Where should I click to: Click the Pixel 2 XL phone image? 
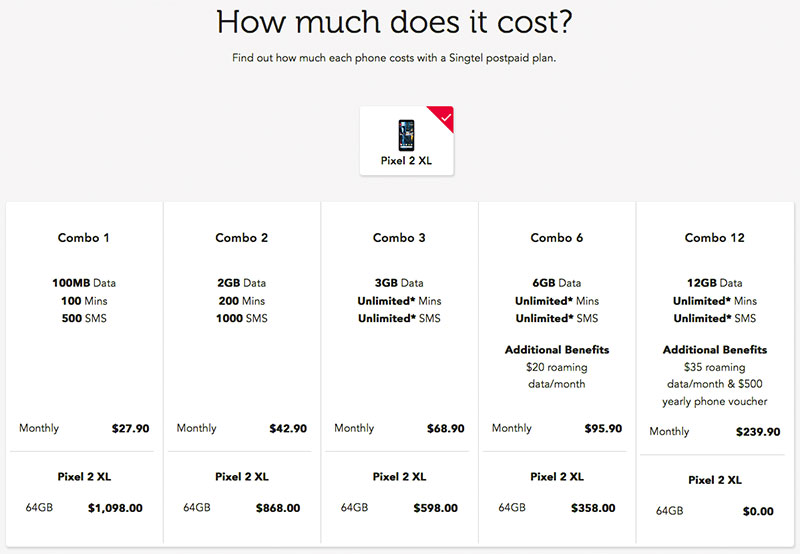(406, 135)
